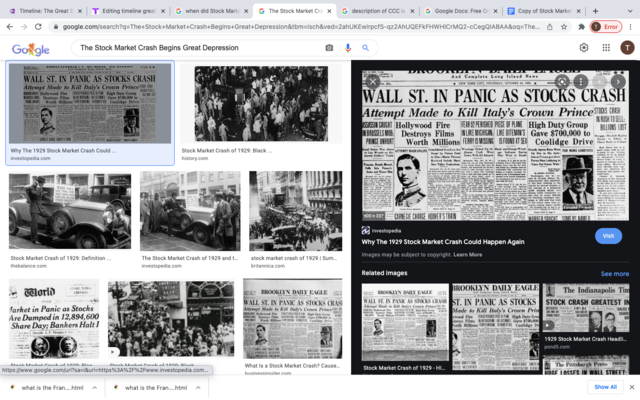
Task: Open preview panel three-dot options
Action: tap(581, 82)
